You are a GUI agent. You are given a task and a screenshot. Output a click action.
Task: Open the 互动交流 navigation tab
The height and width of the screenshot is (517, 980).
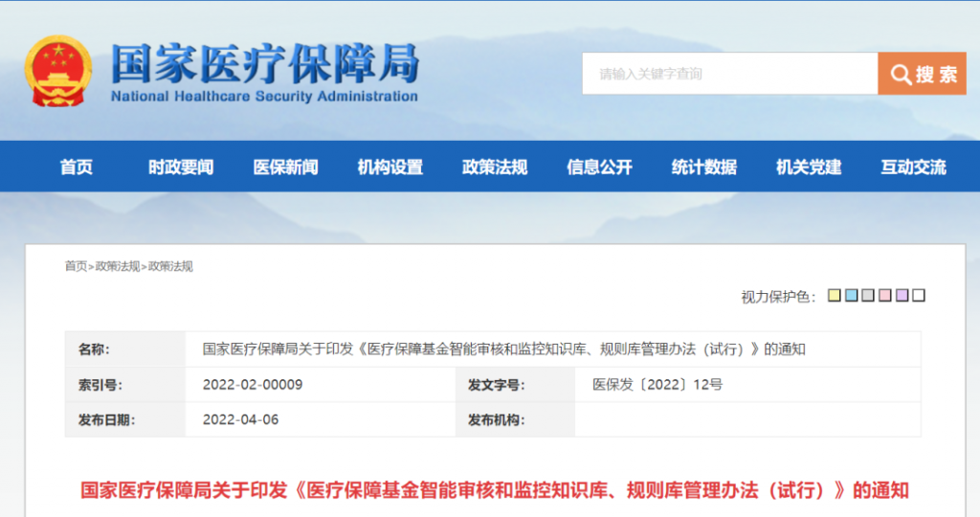tap(914, 167)
